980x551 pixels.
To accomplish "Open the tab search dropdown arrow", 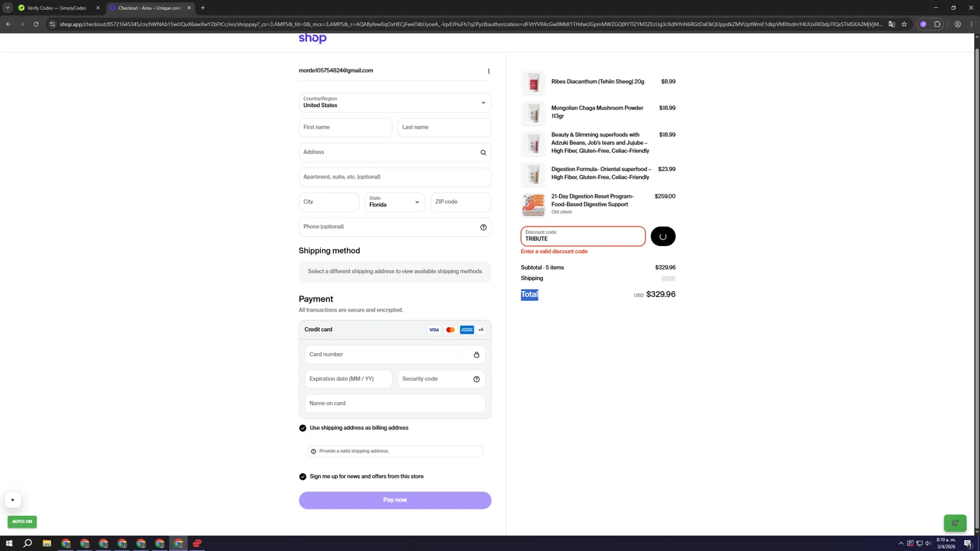I will [8, 8].
